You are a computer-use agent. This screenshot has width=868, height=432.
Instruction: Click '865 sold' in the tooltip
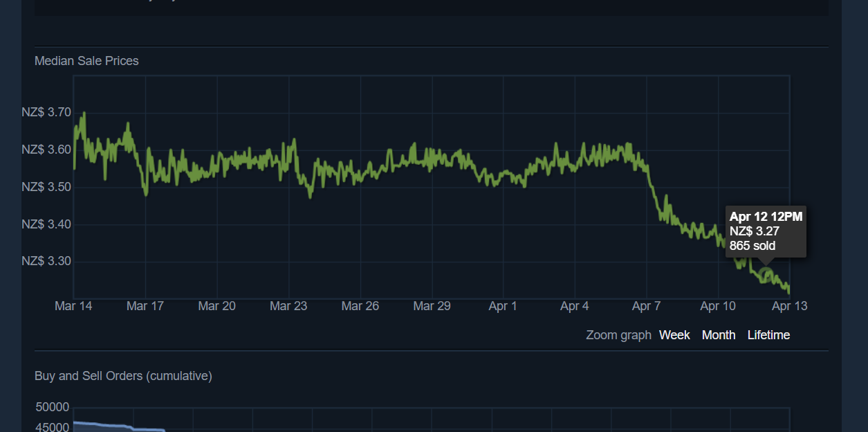(752, 246)
